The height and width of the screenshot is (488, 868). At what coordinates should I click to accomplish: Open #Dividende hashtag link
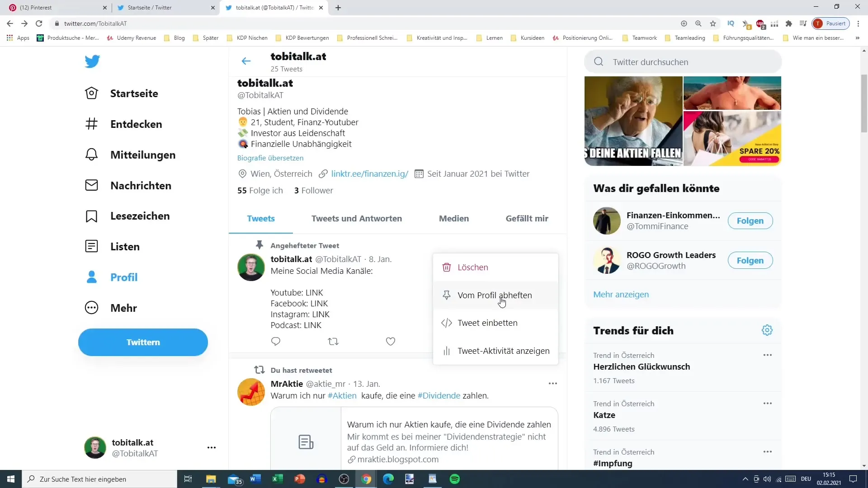[x=439, y=396]
